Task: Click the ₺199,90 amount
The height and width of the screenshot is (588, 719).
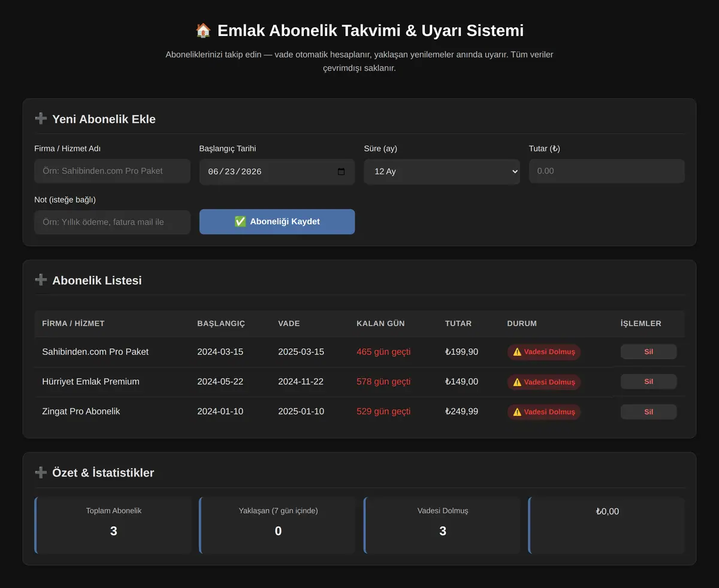Action: (461, 352)
